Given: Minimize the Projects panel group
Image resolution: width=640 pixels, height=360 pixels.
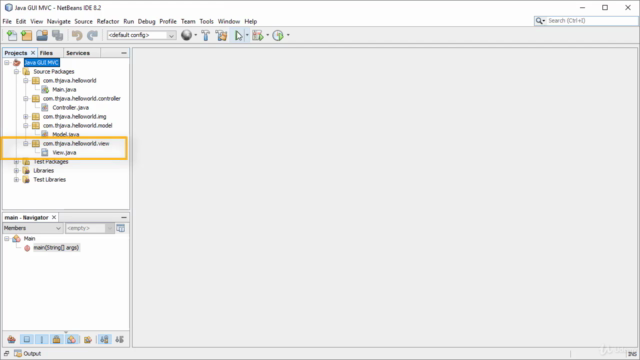Looking at the screenshot, I should tap(124, 53).
